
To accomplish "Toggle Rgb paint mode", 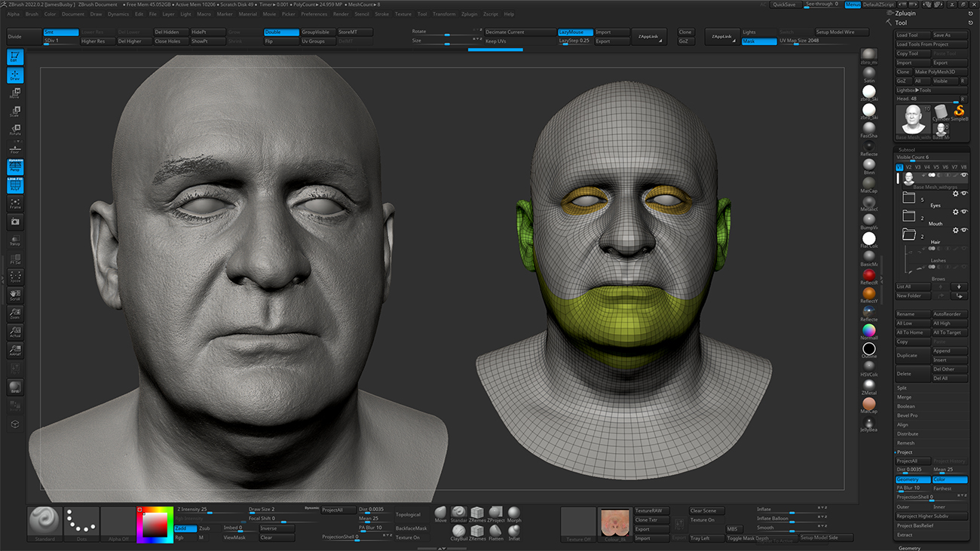I will point(185,537).
